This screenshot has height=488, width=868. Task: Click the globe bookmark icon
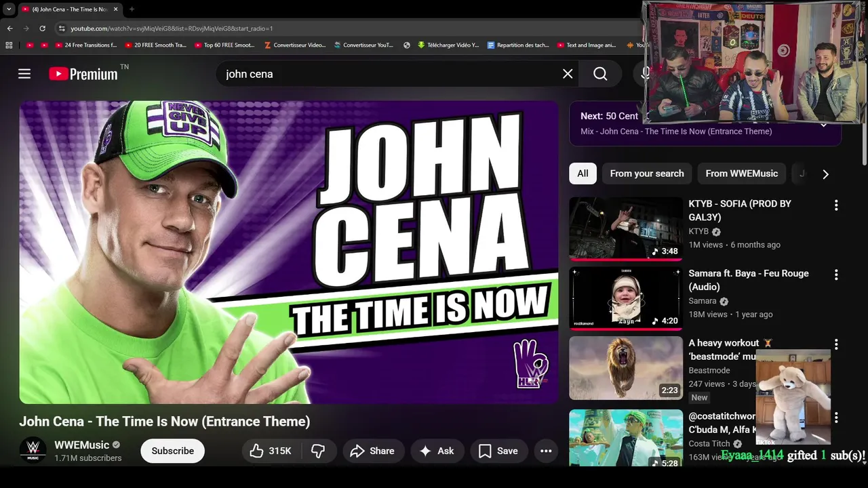pos(407,45)
